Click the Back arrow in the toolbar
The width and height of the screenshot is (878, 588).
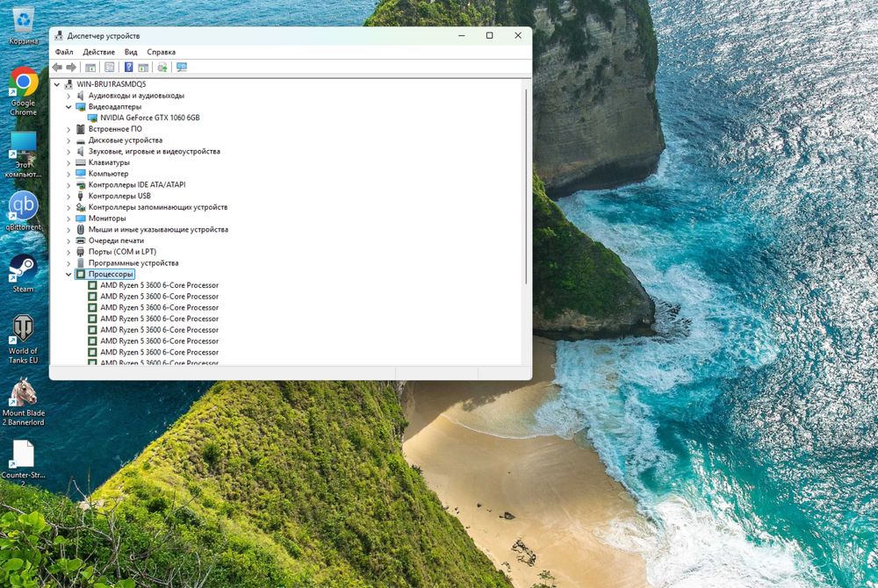click(x=57, y=67)
